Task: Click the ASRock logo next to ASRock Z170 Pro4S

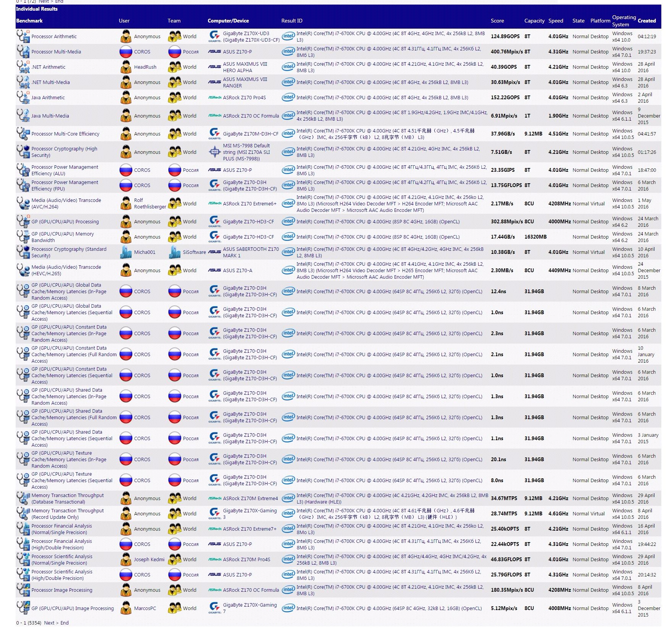Action: 214,97
